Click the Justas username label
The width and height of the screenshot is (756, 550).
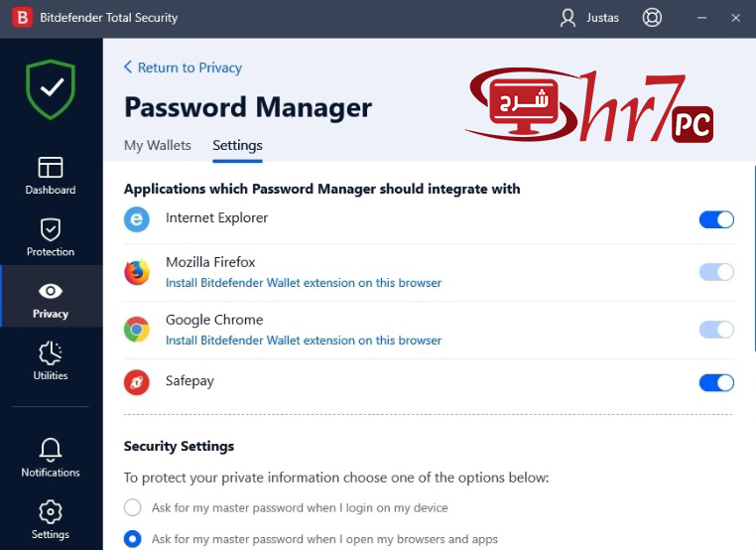coord(602,18)
